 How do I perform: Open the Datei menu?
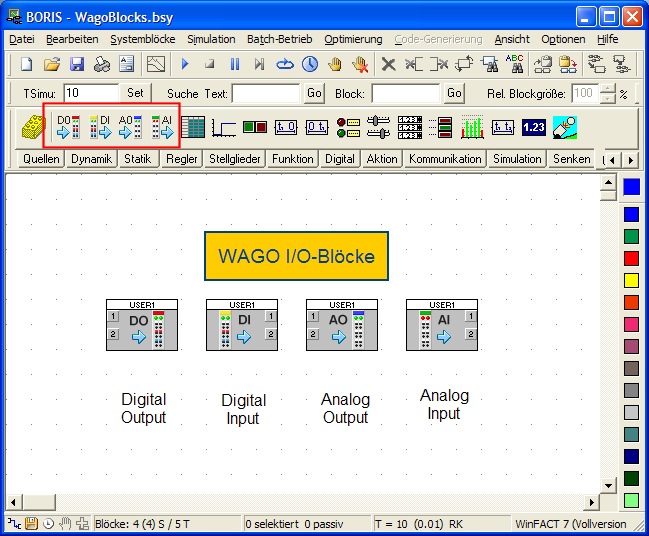(x=22, y=39)
